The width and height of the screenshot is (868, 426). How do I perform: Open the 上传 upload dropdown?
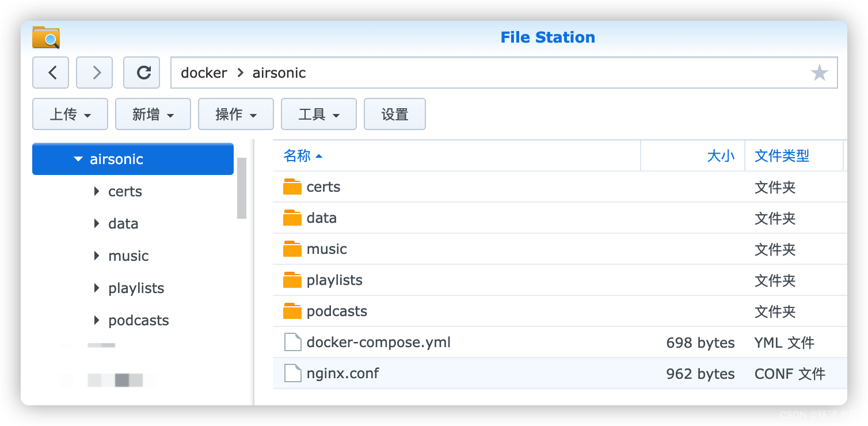tap(70, 114)
